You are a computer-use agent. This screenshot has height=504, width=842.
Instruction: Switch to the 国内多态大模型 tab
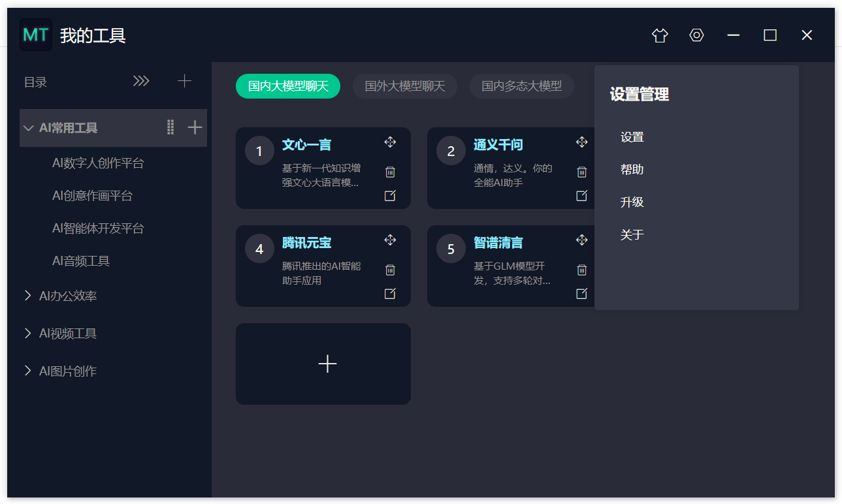click(522, 86)
